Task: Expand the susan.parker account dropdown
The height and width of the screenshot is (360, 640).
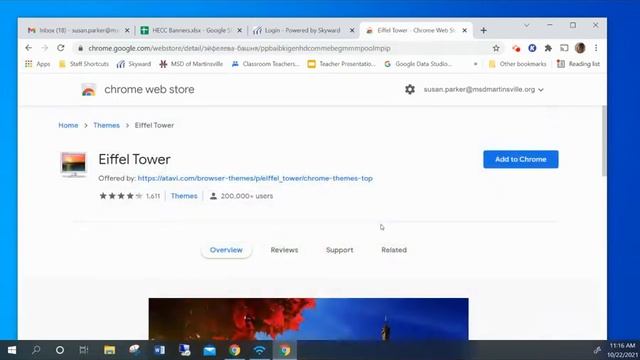Action: click(484, 89)
